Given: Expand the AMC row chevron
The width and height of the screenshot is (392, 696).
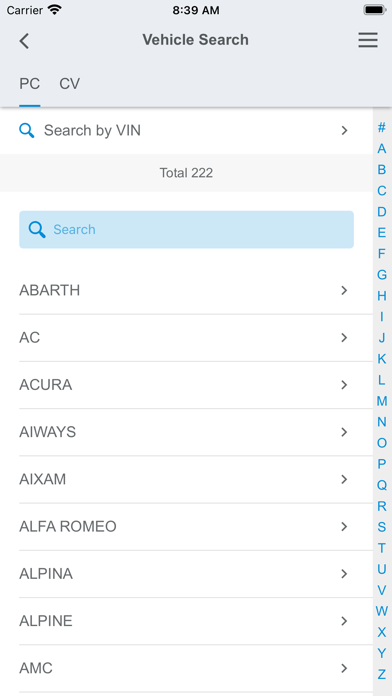Looking at the screenshot, I should (x=344, y=668).
